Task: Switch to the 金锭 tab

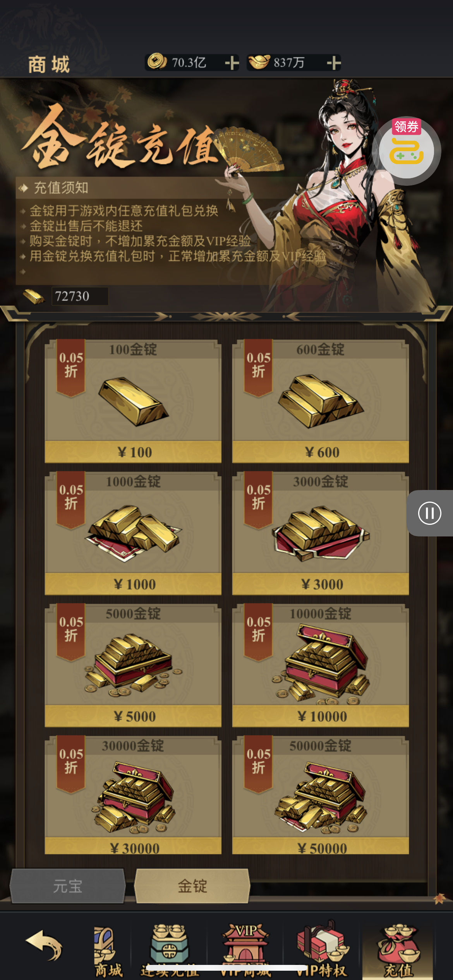Action: 192,886
